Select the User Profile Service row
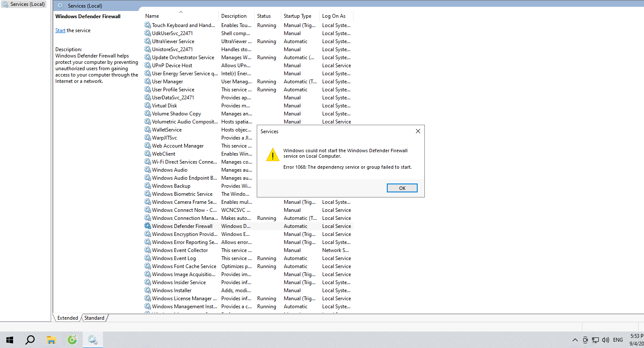The height and width of the screenshot is (348, 644). (x=248, y=90)
